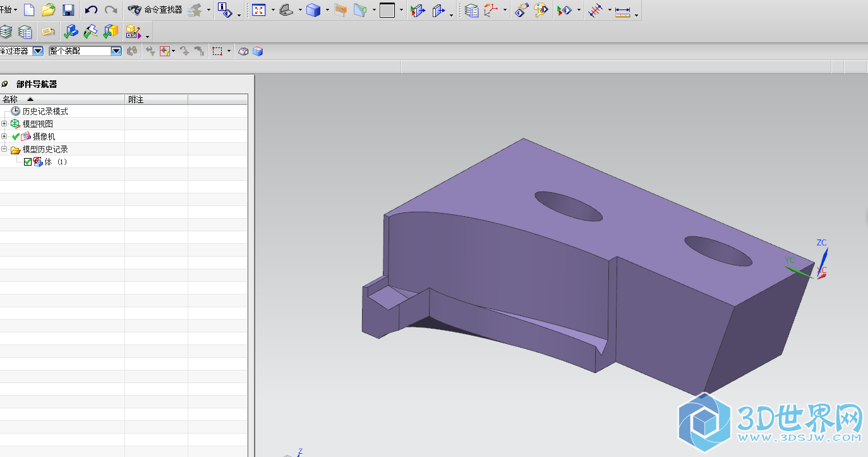Expand the 摄像机 tree node
The width and height of the screenshot is (868, 457).
pyautogui.click(x=4, y=137)
